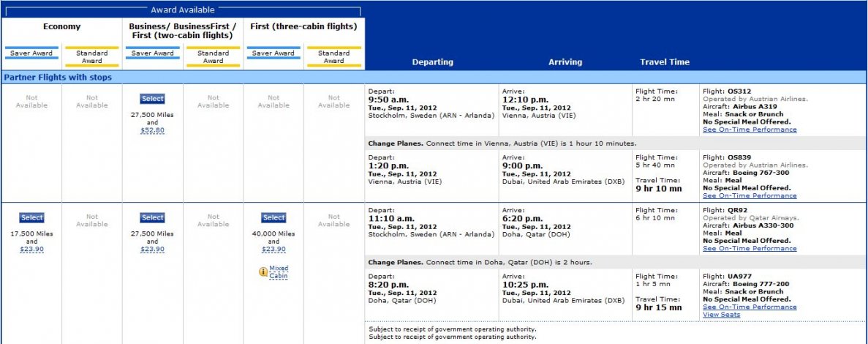Sort by Arriving column header
Viewport: 868px width, 344px height.
[565, 62]
